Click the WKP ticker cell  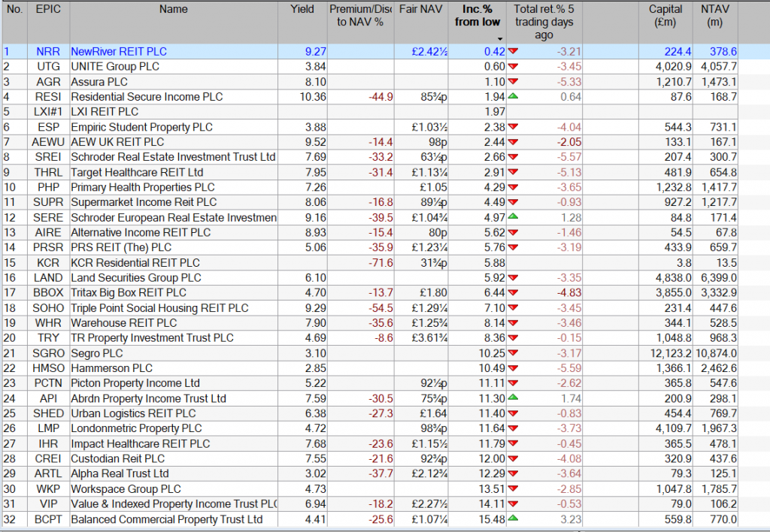pos(48,489)
